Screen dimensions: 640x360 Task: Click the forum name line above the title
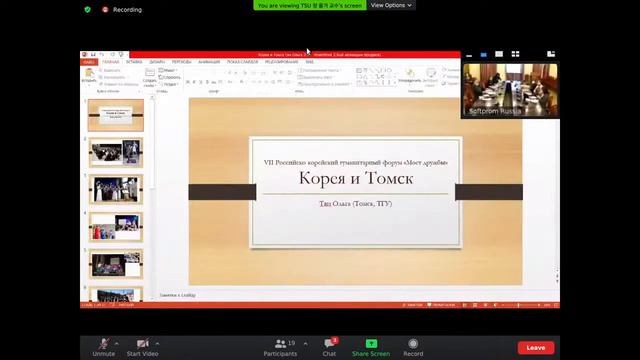(356, 162)
